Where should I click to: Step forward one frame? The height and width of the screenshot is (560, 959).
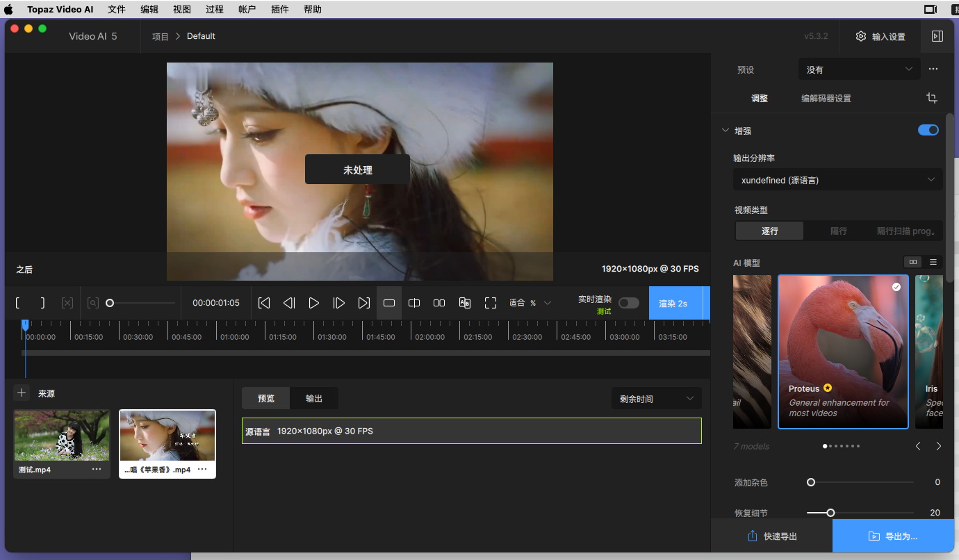tap(339, 303)
